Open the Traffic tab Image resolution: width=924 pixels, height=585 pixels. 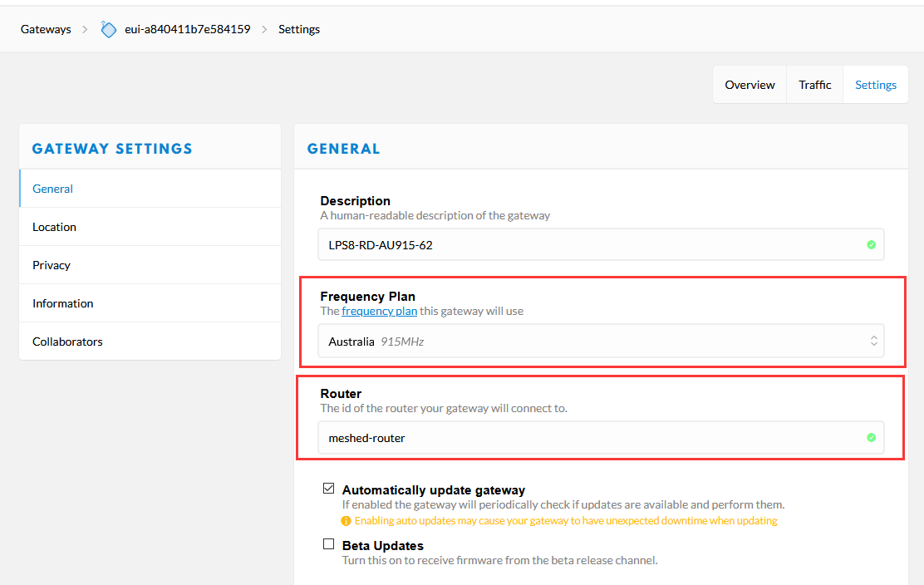815,85
